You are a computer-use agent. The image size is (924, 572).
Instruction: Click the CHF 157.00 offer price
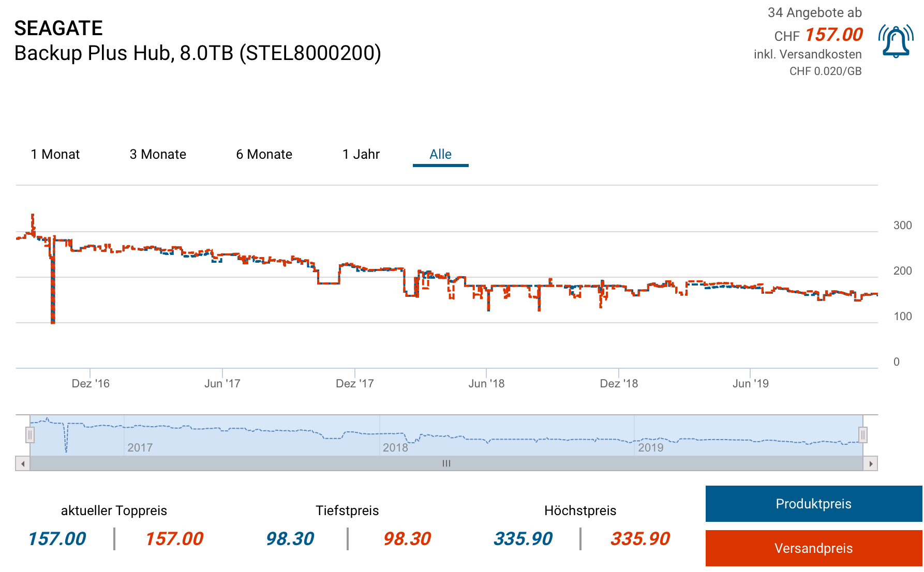click(833, 35)
